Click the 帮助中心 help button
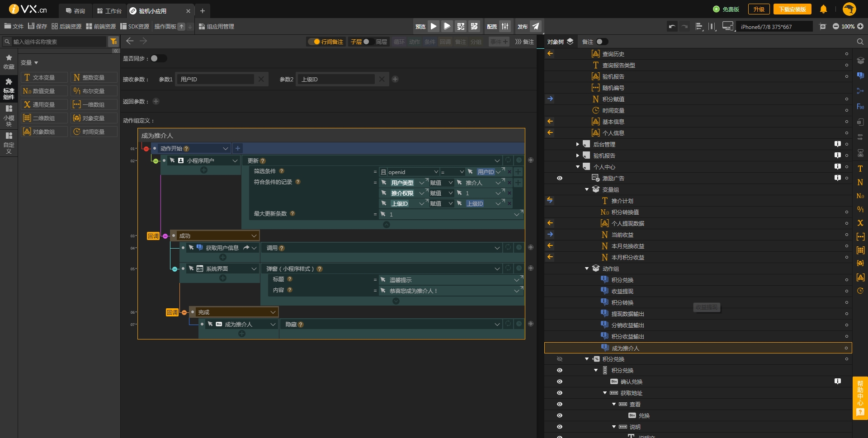868x438 pixels. (860, 398)
